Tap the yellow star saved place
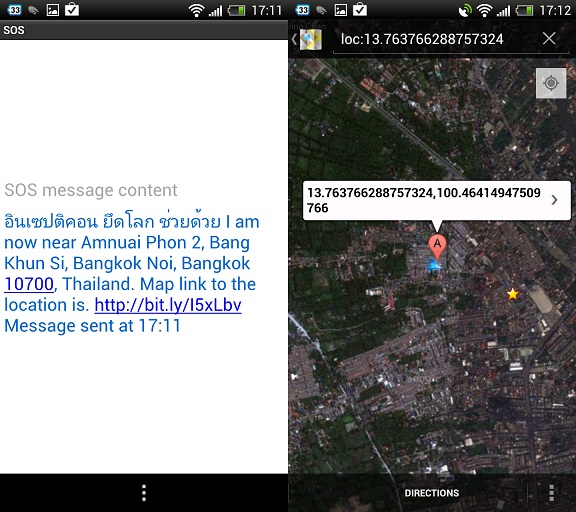Image resolution: width=576 pixels, height=512 pixels. (x=512, y=294)
